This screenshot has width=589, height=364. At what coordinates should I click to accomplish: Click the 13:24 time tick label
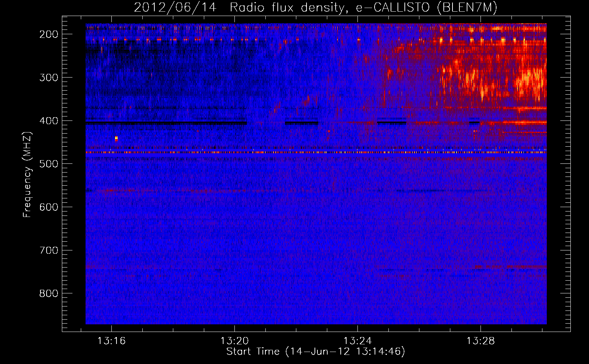pos(358,341)
